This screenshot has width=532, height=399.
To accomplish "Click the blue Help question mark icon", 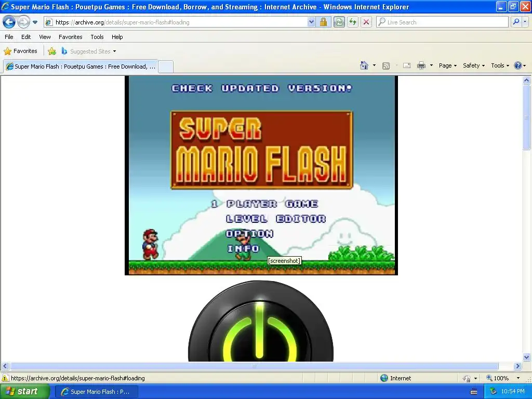I will point(518,65).
